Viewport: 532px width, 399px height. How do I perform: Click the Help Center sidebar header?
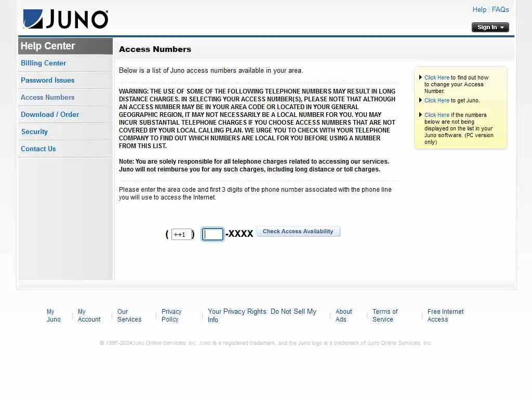pyautogui.click(x=65, y=46)
